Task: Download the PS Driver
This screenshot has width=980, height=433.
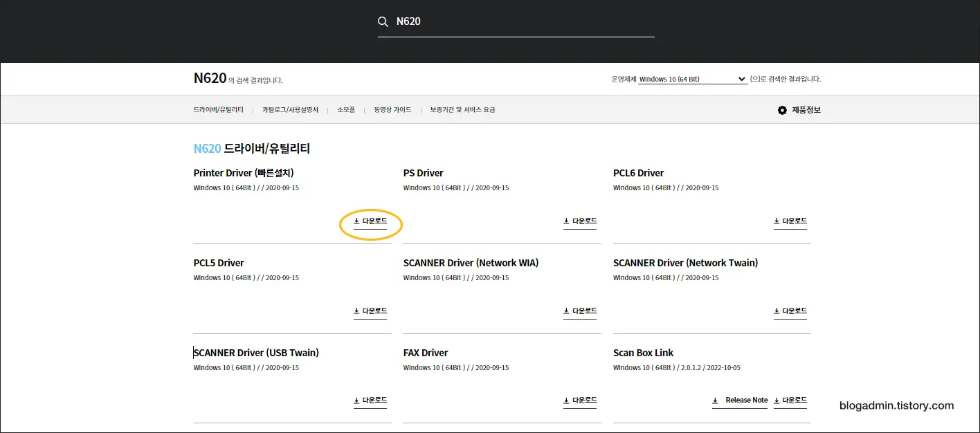Action: tap(580, 221)
